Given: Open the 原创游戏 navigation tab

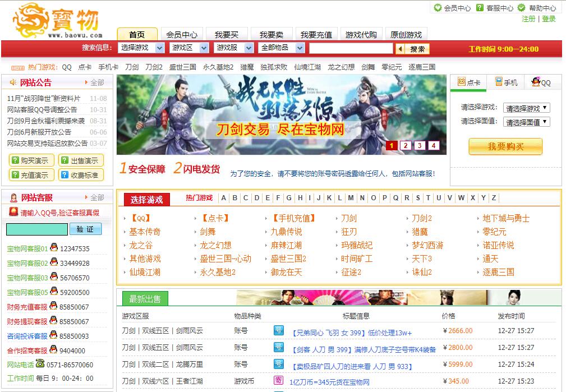Looking at the screenshot, I should point(406,34).
